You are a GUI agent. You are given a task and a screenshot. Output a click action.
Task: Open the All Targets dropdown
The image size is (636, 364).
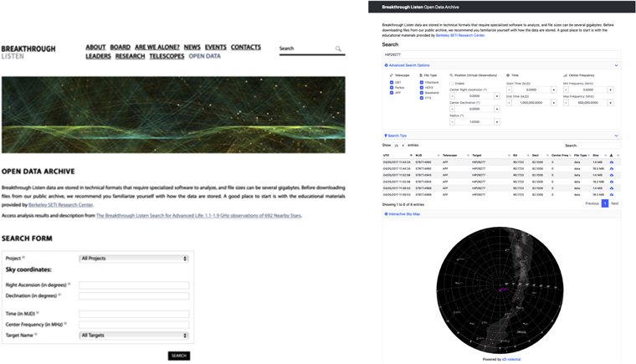(134, 336)
